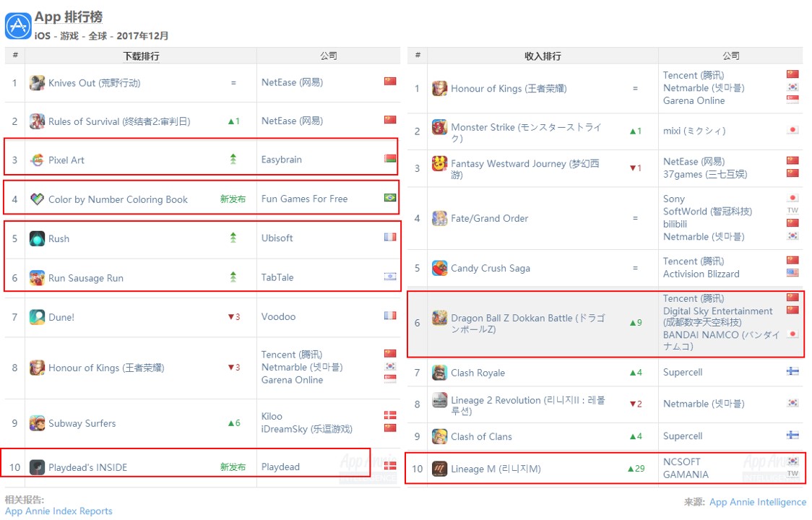Click the Activision Blizzard company name
Image resolution: width=812 pixels, height=520 pixels.
point(701,274)
